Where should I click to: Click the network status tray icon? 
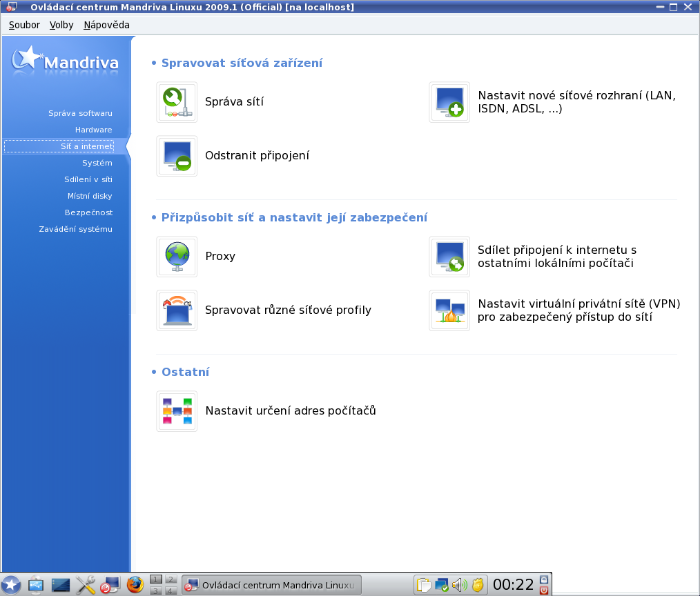(442, 585)
